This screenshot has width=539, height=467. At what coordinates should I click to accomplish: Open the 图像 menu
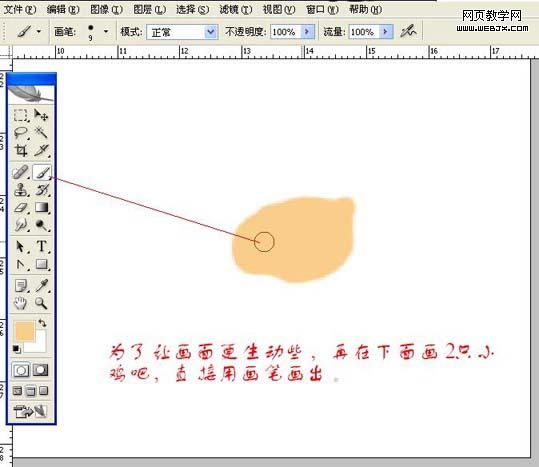tap(107, 9)
